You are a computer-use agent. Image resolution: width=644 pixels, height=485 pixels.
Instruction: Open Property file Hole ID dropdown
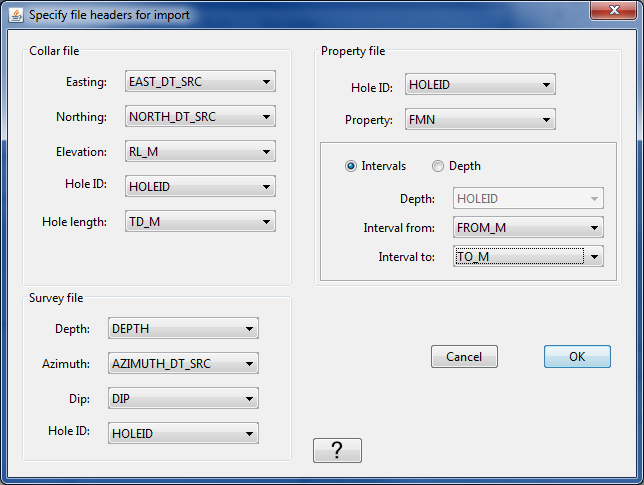coord(480,84)
